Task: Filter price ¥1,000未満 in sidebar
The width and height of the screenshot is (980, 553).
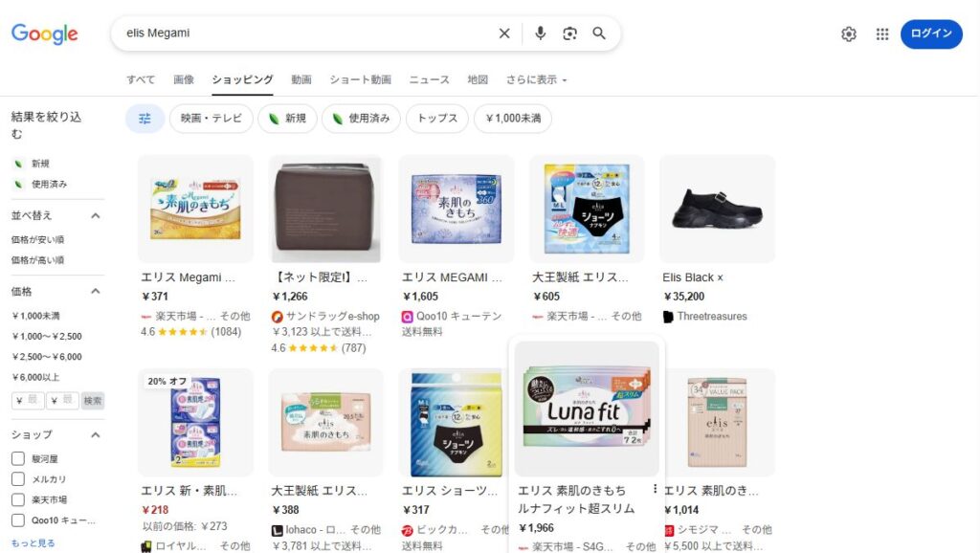Action: [x=35, y=316]
